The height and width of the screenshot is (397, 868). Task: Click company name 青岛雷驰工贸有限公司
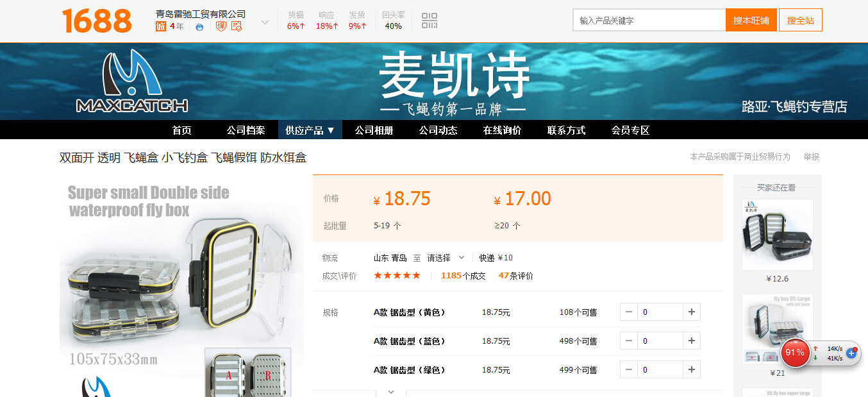click(201, 13)
